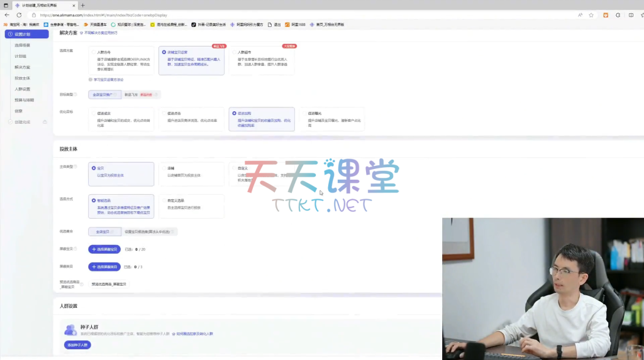The width and height of the screenshot is (644, 360).
Task: Choose 自定义选品 as the selection method
Action: (164, 200)
